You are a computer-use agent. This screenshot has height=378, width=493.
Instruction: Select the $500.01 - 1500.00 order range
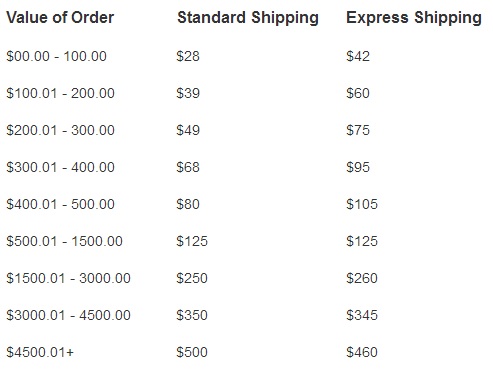64,241
